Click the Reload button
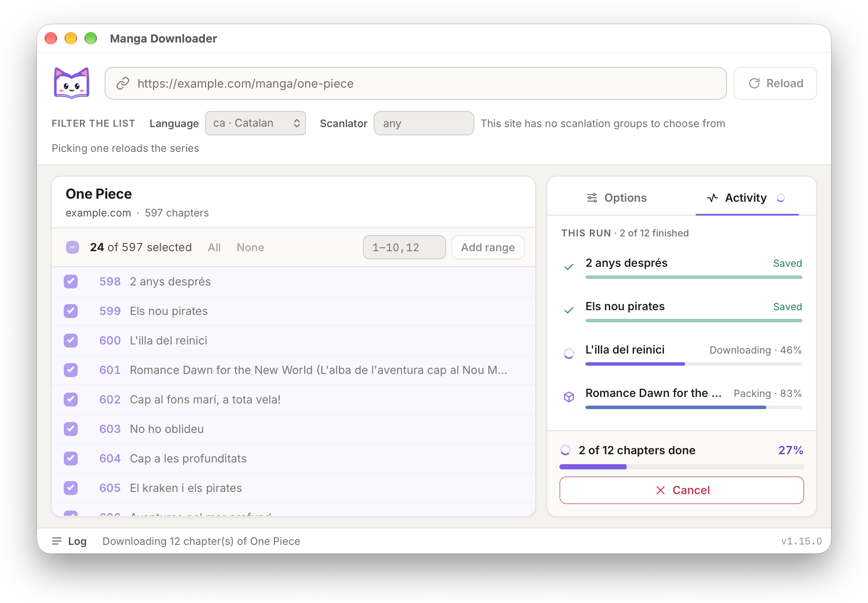 click(776, 83)
